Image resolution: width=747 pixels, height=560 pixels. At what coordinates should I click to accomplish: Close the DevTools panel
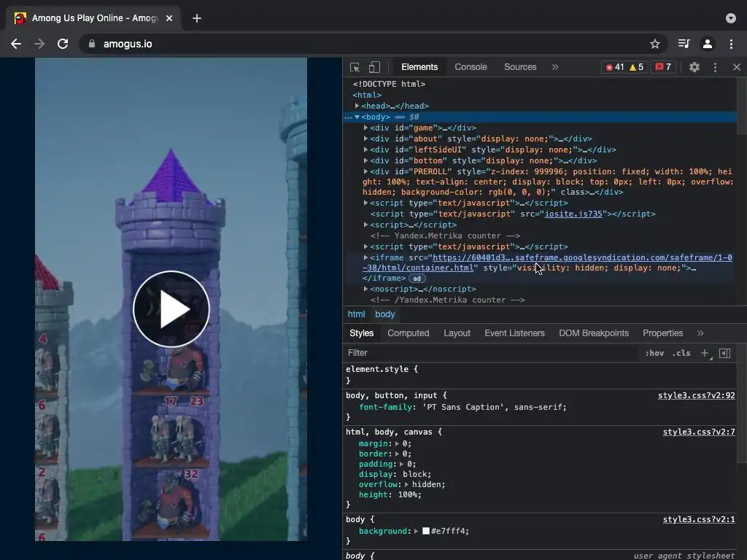737,67
